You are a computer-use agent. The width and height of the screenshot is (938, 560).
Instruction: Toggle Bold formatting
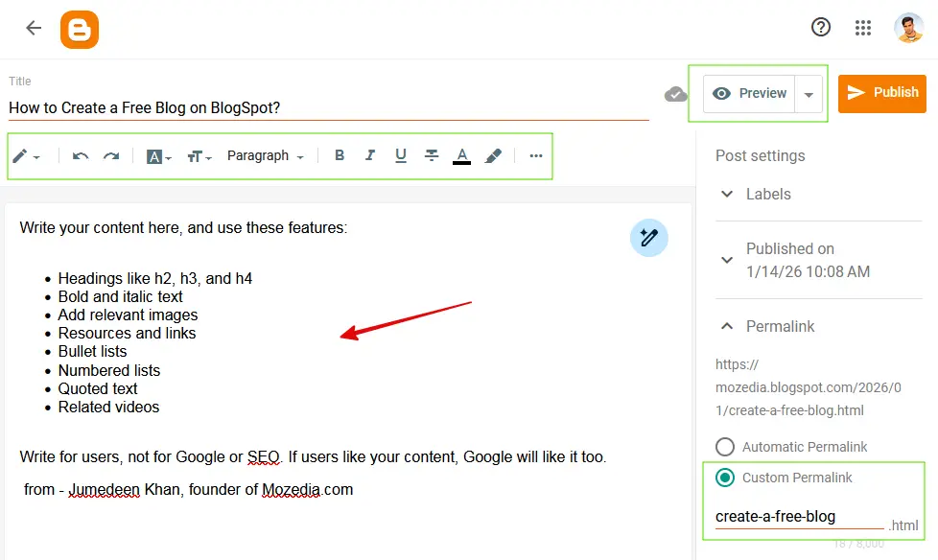340,155
